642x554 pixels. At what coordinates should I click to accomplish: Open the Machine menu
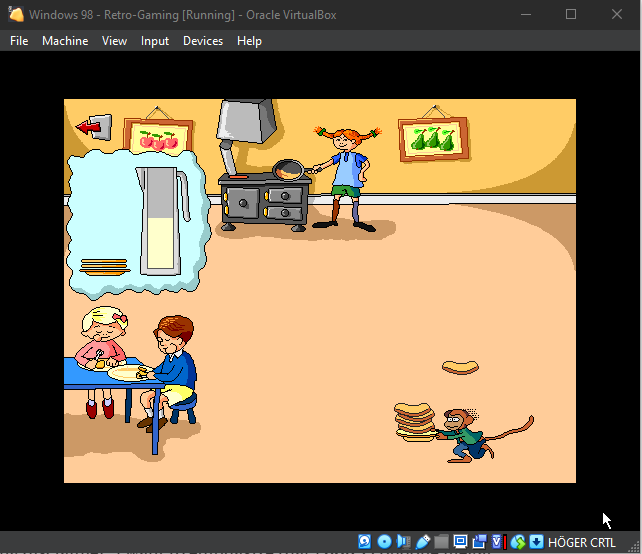65,41
